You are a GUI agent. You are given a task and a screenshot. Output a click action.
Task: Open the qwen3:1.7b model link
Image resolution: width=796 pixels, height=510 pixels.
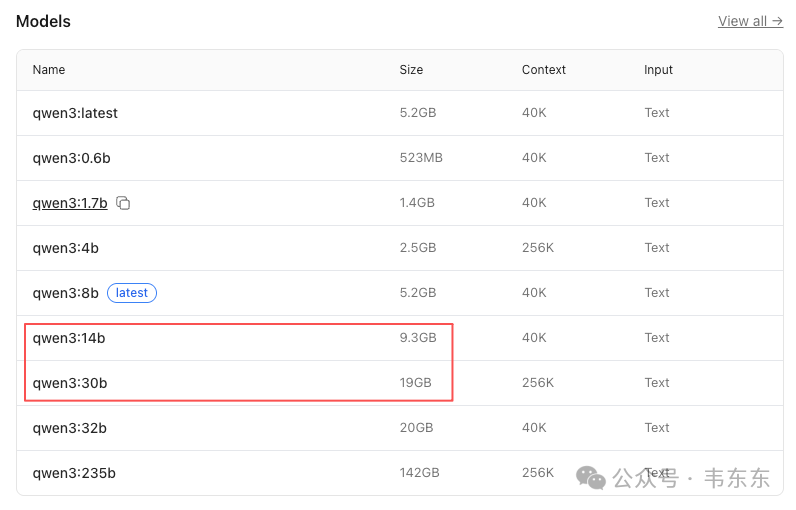pos(70,203)
